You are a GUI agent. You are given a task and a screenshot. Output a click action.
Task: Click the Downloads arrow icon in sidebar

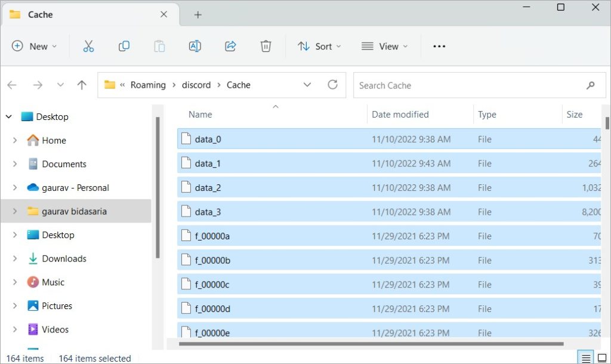[x=33, y=258]
